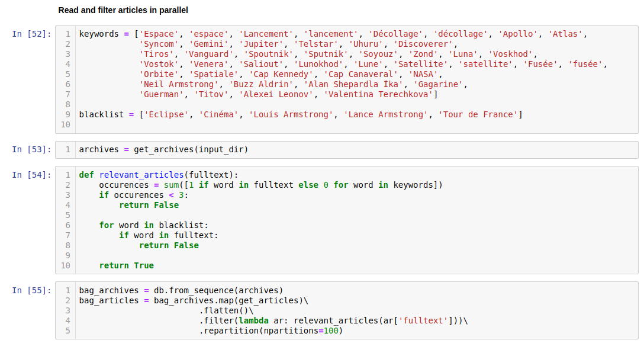
Task: Select the In [55] cell prompt
Action: pos(31,290)
